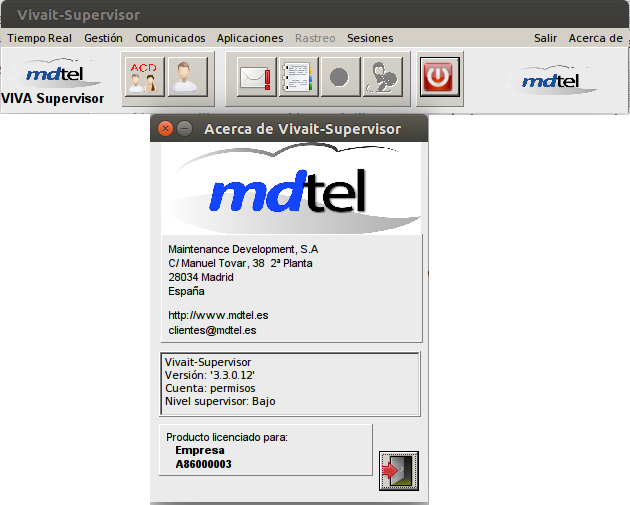Click the gray record circle icon

pyautogui.click(x=340, y=77)
